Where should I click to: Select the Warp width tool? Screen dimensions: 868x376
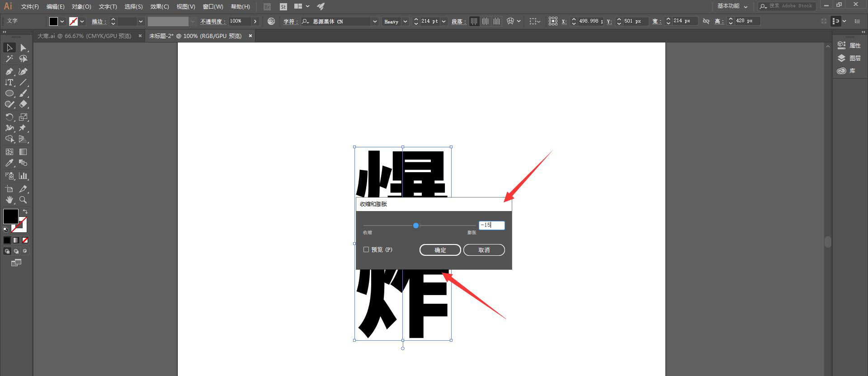(9, 128)
